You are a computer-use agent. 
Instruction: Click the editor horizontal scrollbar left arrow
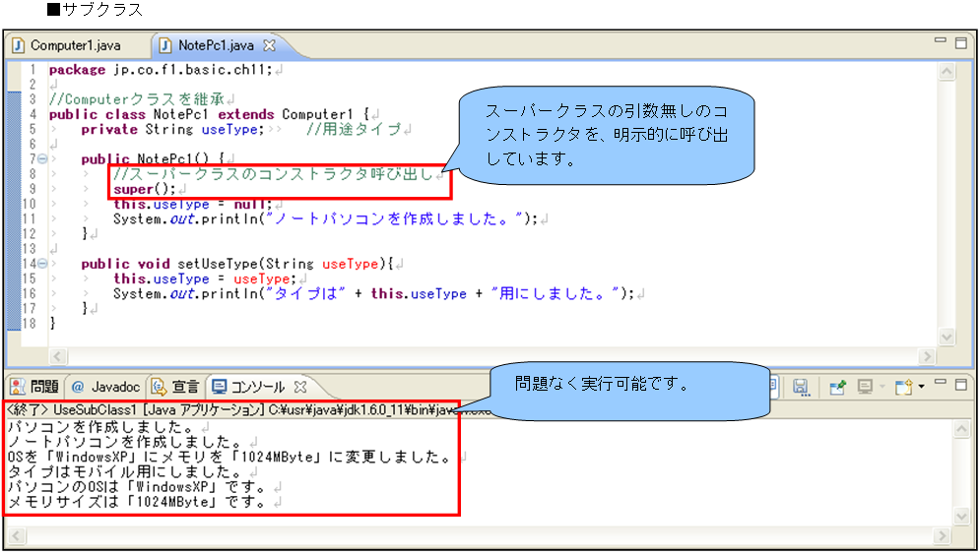click(57, 356)
